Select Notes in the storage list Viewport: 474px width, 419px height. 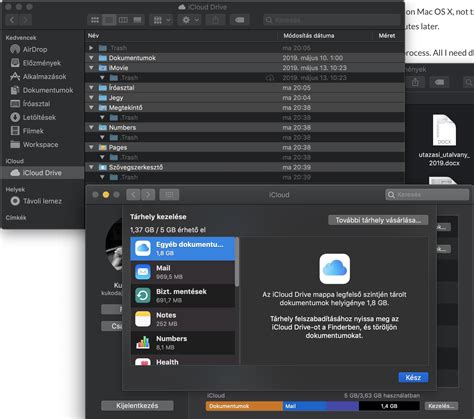183,319
